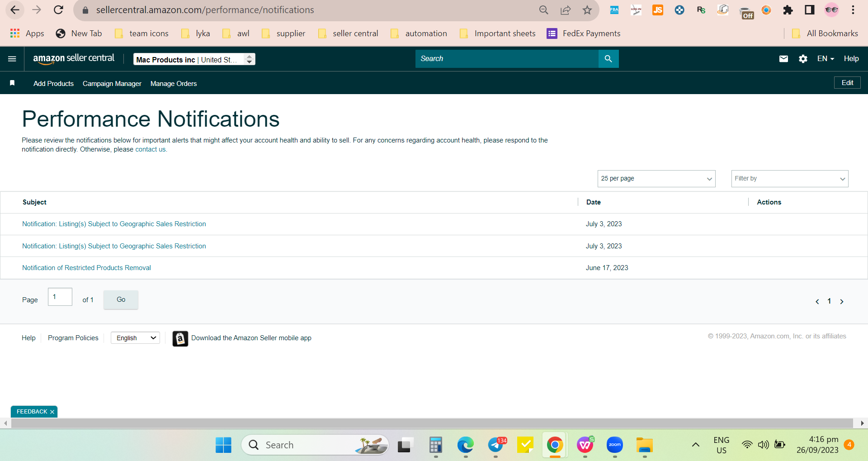This screenshot has height=461, width=868.
Task: Open Campaign Manager menu item
Action: click(x=112, y=84)
